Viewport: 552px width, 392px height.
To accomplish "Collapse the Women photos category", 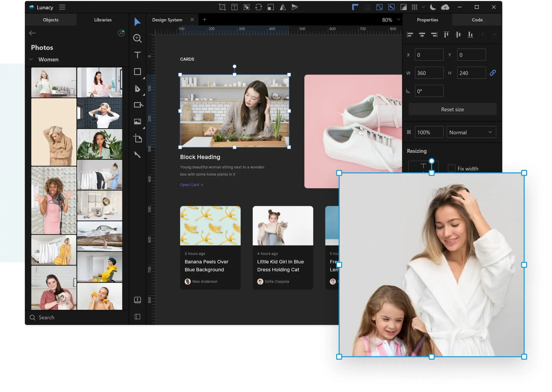I will pos(31,59).
